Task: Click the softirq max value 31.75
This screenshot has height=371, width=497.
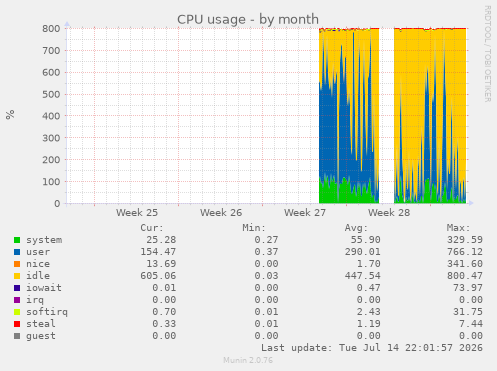Action: [x=468, y=312]
